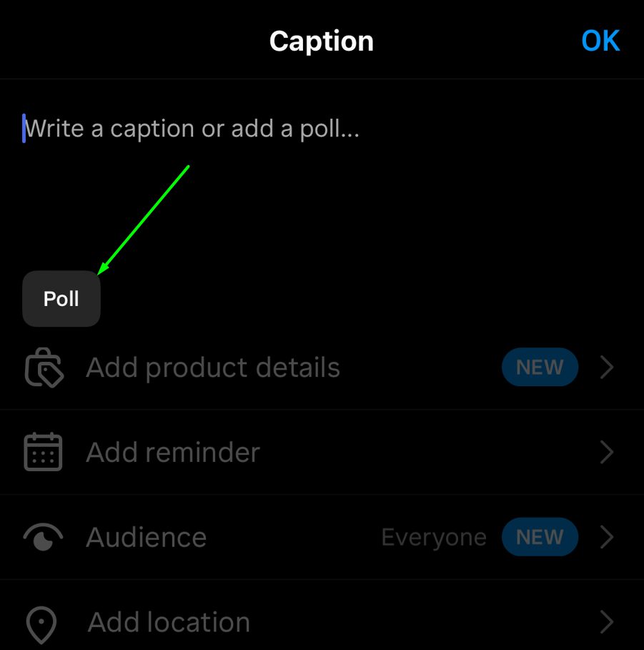This screenshot has height=650, width=644.
Task: Expand the Add location chevron
Action: pyautogui.click(x=607, y=623)
